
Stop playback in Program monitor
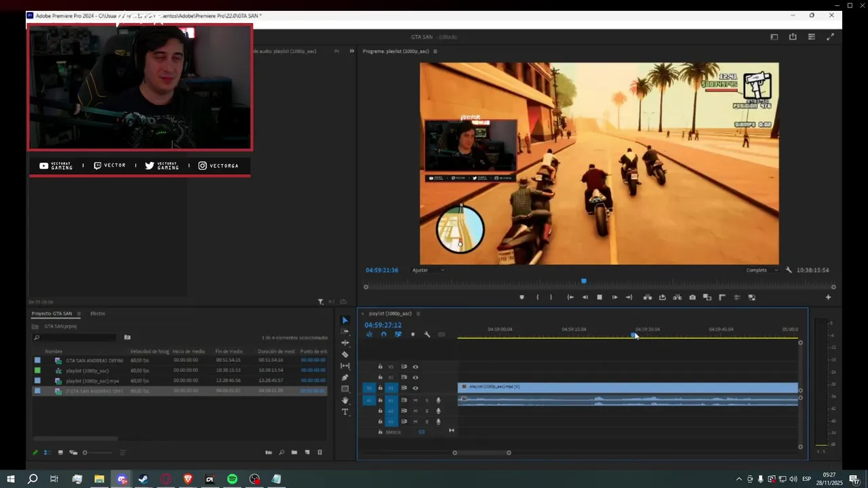[x=599, y=298]
